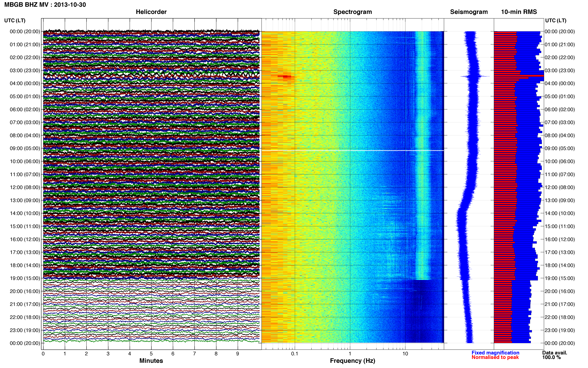Image resolution: width=588 pixels, height=368 pixels.
Task: Click helicorder-side time label 04:00 (00:00)
Action: coord(25,83)
